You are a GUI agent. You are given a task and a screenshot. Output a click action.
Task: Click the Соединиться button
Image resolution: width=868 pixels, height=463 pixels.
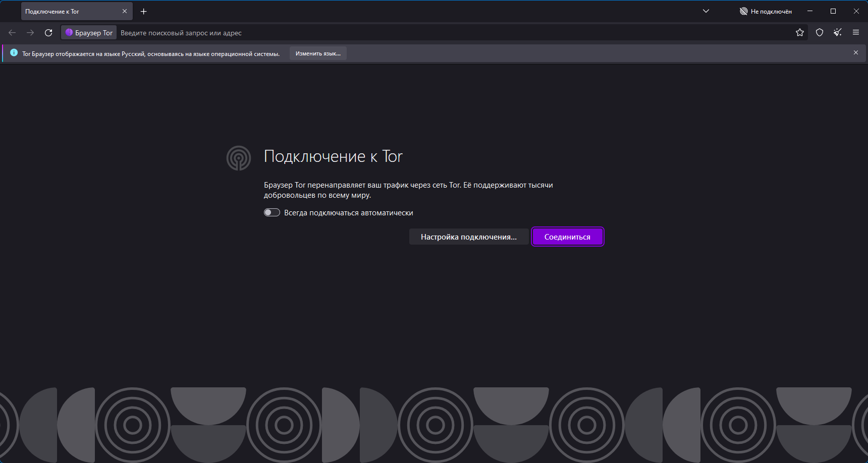(567, 237)
